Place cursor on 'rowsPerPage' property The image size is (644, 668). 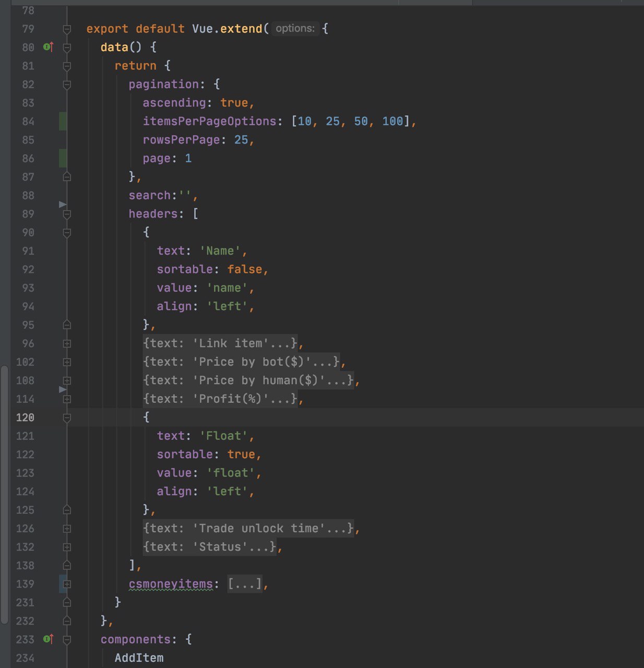coord(181,140)
